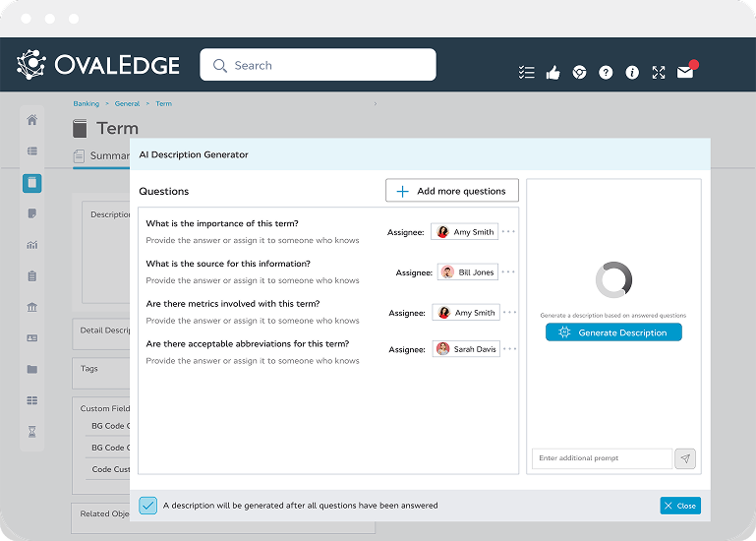Click 'Are there acceptable abbreviations for this term?'
The image size is (756, 541).
(x=248, y=343)
